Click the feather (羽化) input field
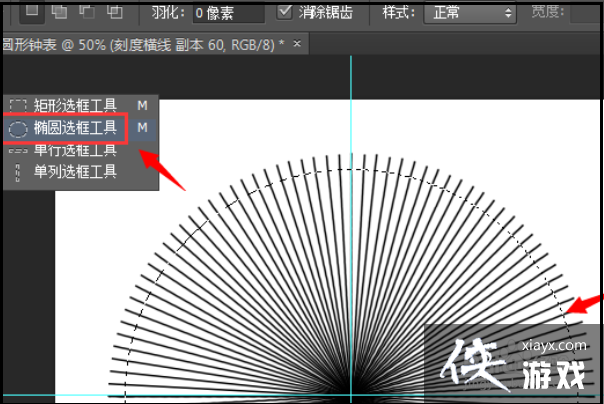 click(228, 13)
